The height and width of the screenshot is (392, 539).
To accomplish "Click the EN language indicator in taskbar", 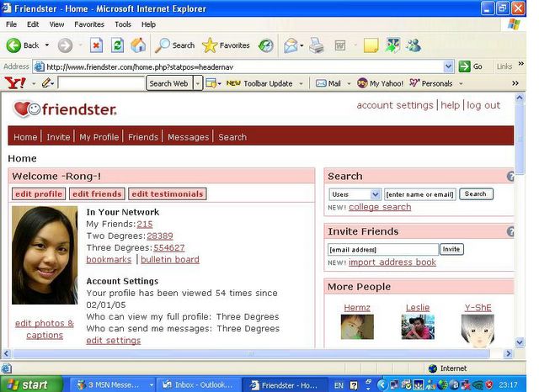I will 339,385.
